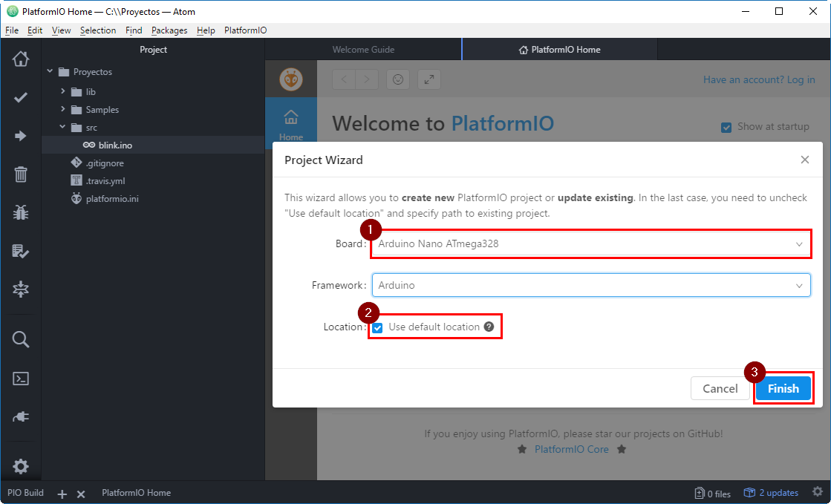Click the Finish button
The height and width of the screenshot is (504, 831).
pyautogui.click(x=783, y=388)
